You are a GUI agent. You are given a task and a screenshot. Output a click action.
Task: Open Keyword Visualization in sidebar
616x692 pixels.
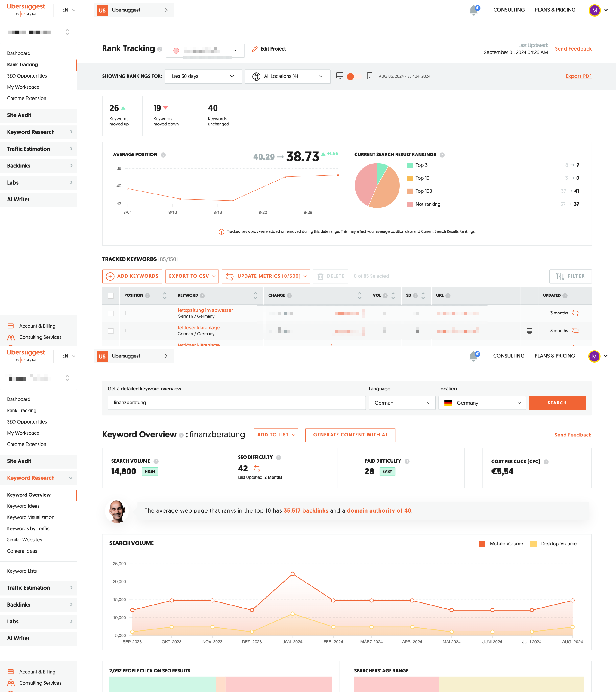point(30,517)
